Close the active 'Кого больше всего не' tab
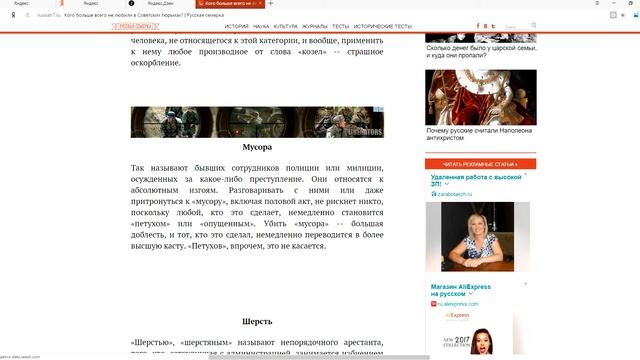Screen dimensions: 640x360 [260, 3]
